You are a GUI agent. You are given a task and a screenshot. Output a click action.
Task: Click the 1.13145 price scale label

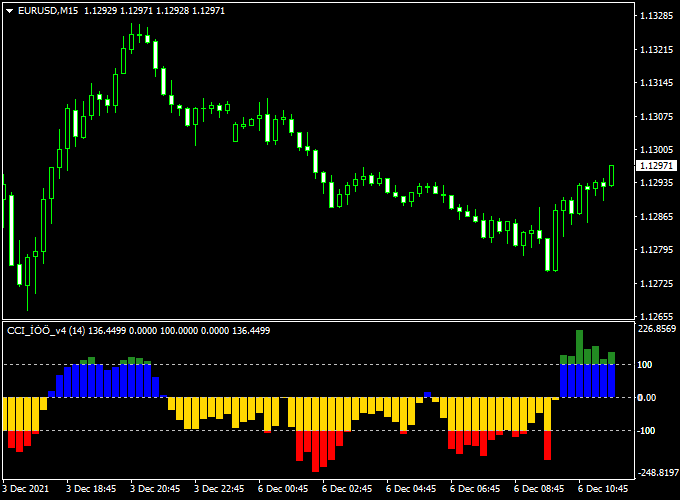click(x=657, y=83)
